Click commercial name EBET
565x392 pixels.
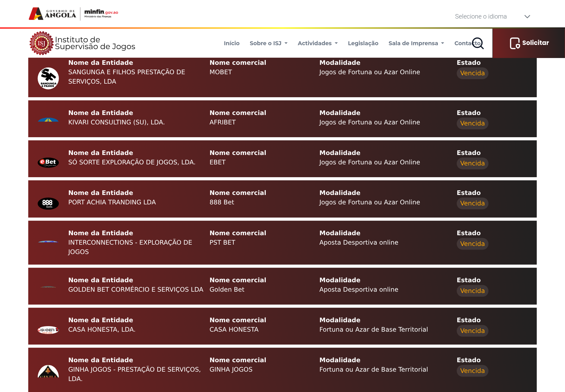coord(217,162)
